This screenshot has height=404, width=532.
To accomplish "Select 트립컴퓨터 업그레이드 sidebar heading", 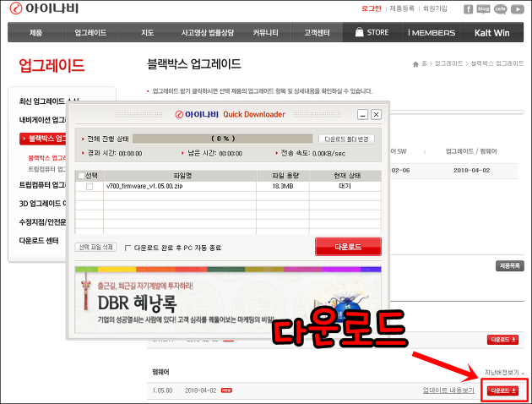I will pos(43,185).
